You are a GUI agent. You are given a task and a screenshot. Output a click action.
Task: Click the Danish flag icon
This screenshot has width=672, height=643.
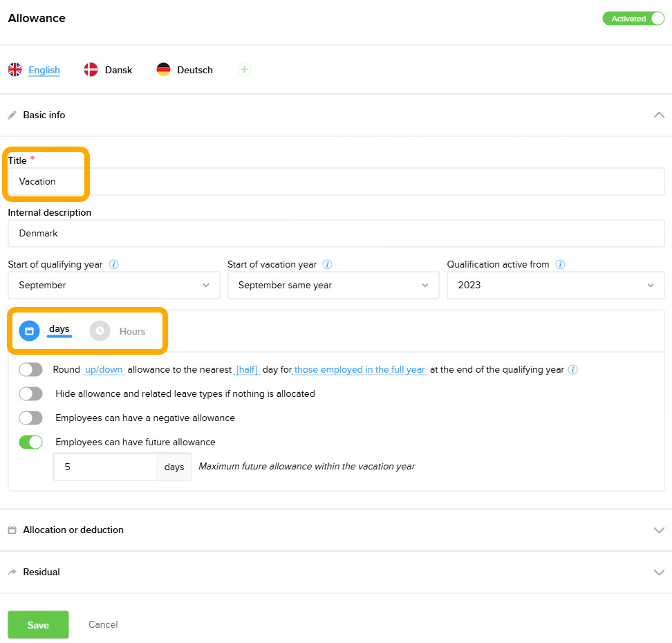[x=91, y=70]
